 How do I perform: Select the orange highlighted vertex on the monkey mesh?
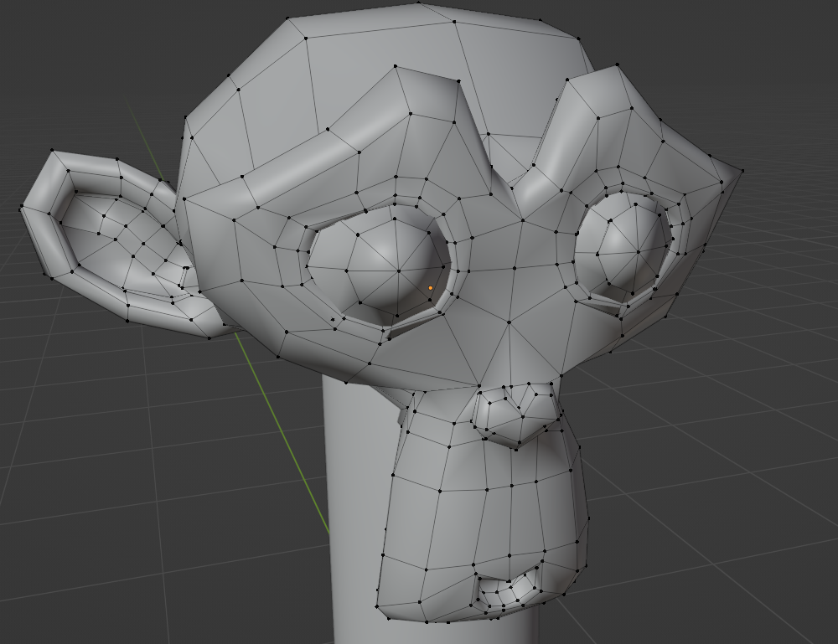tap(431, 288)
